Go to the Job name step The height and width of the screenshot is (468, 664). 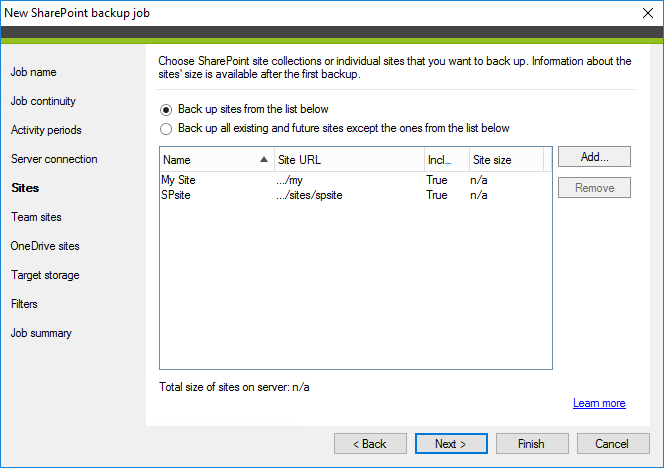click(33, 72)
